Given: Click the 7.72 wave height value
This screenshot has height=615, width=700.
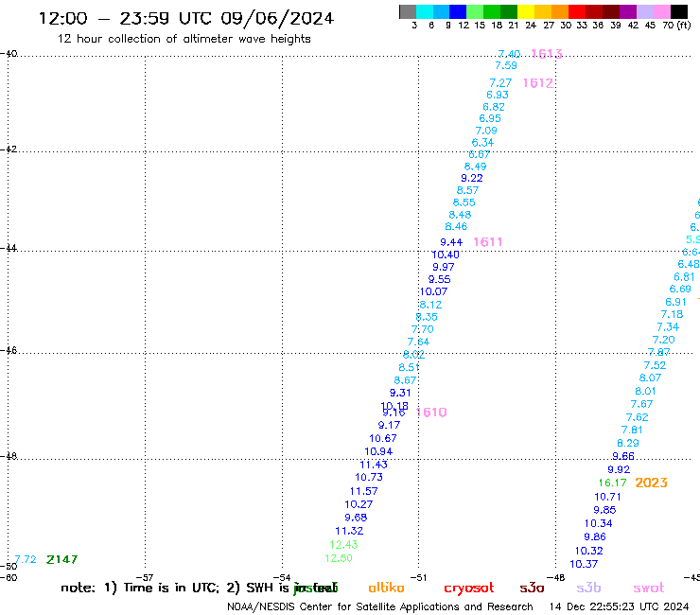Looking at the screenshot, I should (x=26, y=559).
